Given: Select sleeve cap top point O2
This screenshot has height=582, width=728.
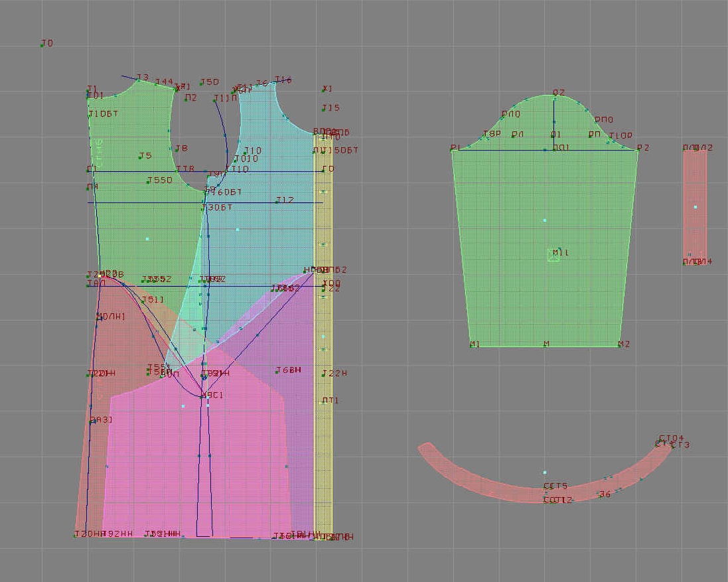Looking at the screenshot, I should coord(555,95).
